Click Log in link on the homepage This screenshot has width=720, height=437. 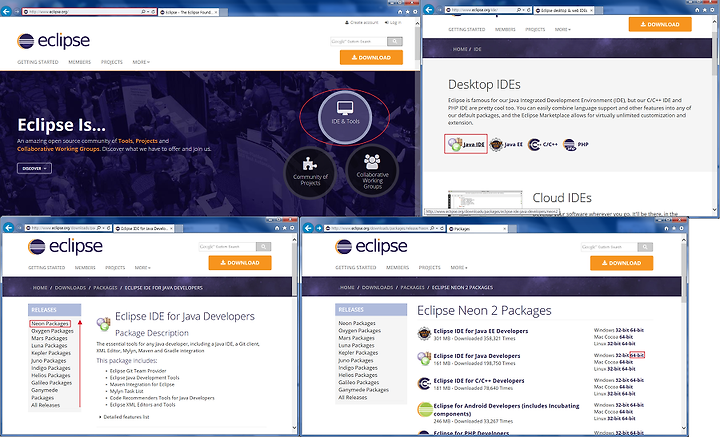[x=393, y=22]
